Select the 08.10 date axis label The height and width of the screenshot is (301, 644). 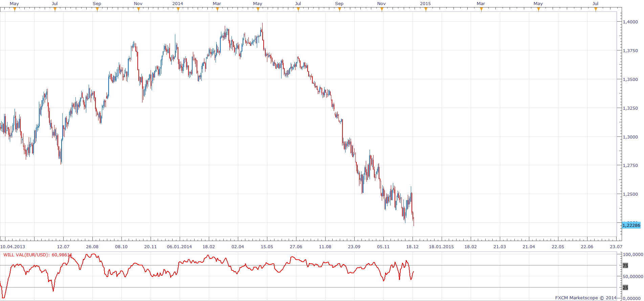tap(121, 246)
